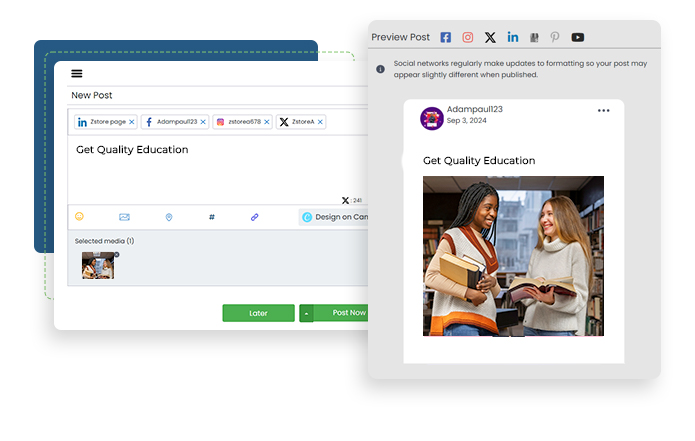Click the selected media thumbnail
The image size is (695, 441).
pos(98,265)
